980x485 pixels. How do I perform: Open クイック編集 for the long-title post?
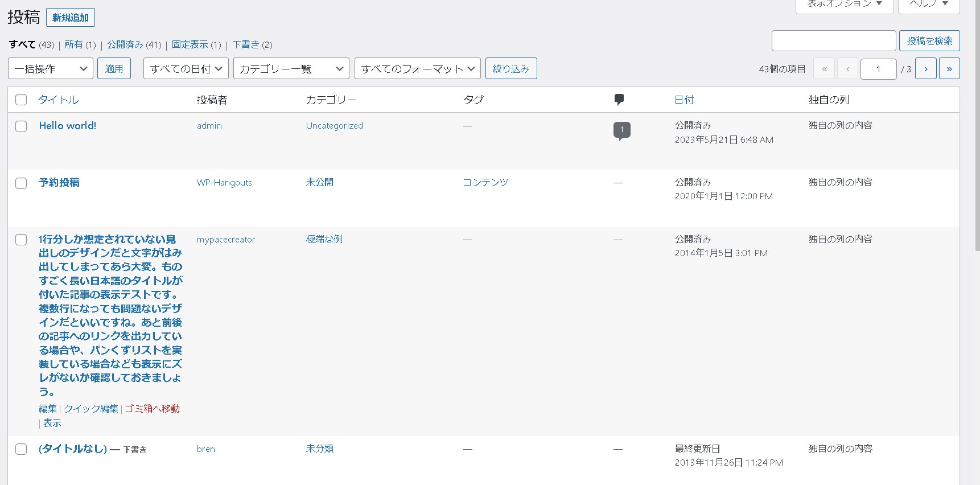(x=91, y=409)
